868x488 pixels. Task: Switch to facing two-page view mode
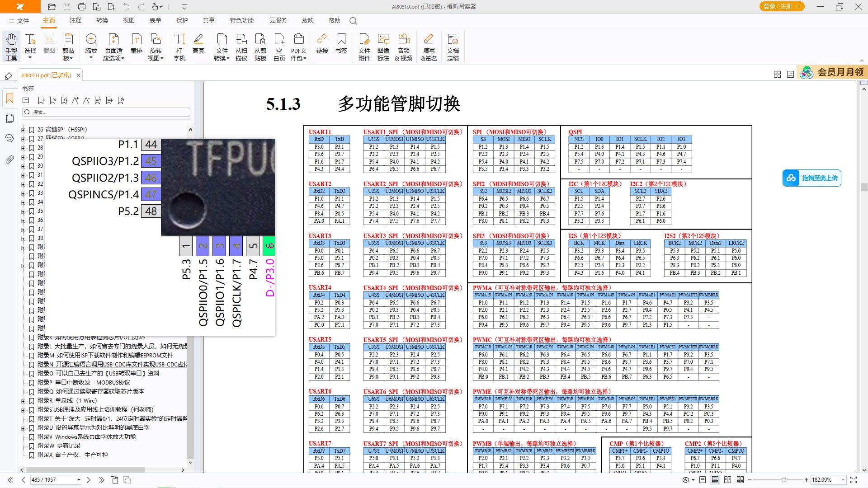pyautogui.click(x=727, y=480)
